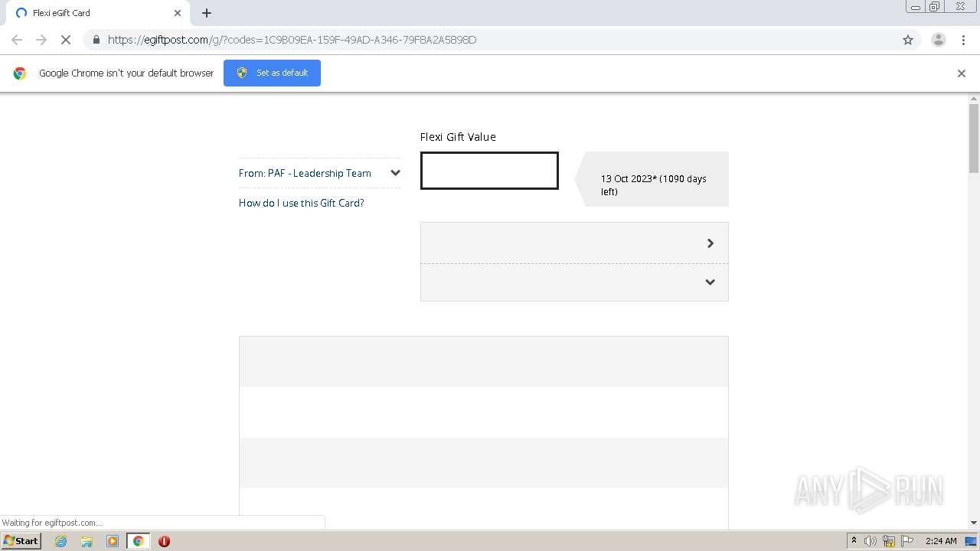Close the Flexi eGift Card tab
980x551 pixels.
tap(178, 13)
